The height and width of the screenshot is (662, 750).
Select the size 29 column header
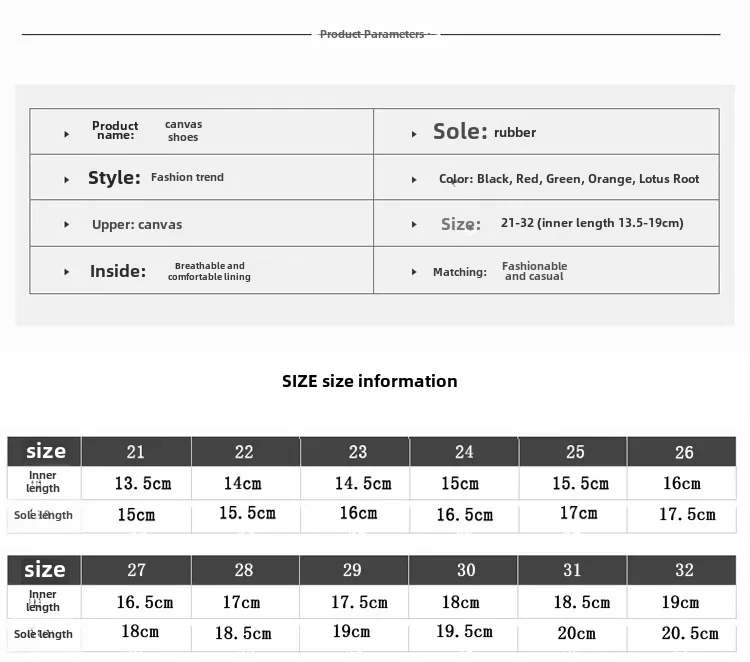click(354, 570)
